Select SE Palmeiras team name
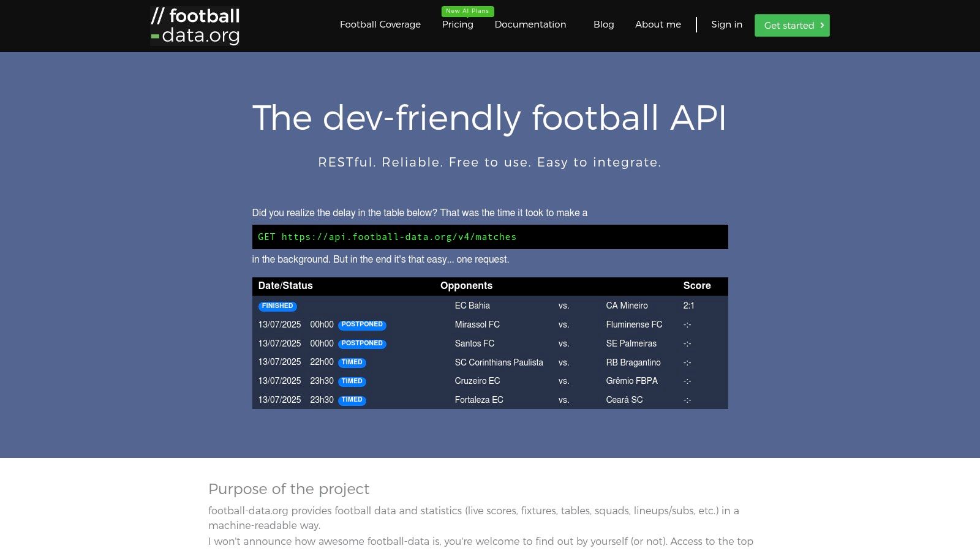The height and width of the screenshot is (551, 980). 631,343
